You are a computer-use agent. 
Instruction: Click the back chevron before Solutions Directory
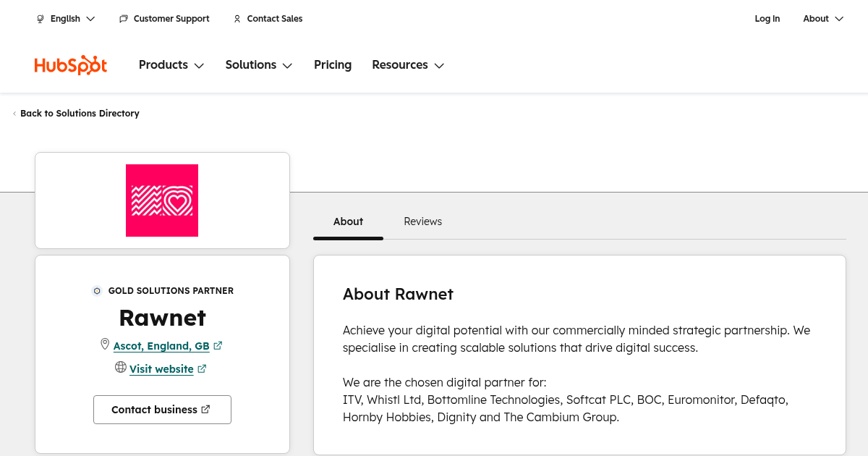14,114
